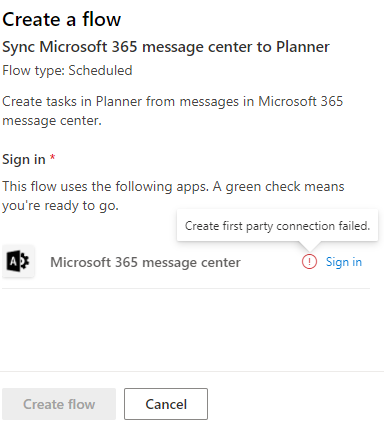This screenshot has height=433, width=384.
Task: Click the 'Create first party connection failed' tooltip
Action: [277, 226]
